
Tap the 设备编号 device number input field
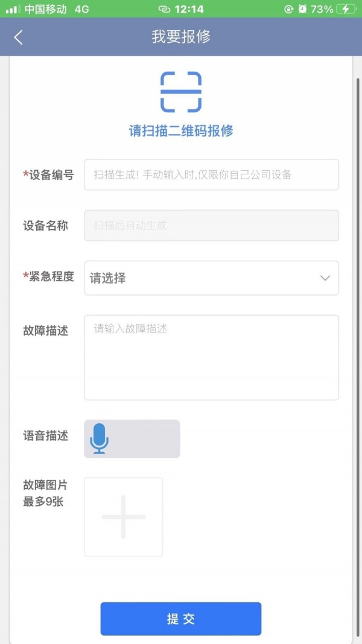pyautogui.click(x=211, y=175)
